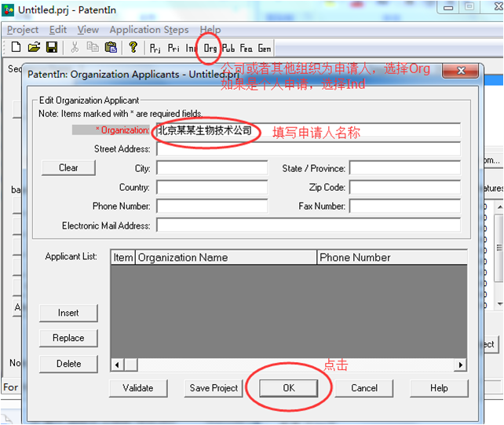Click the Save floppy disk icon
This screenshot has height=425, width=504.
[x=51, y=48]
